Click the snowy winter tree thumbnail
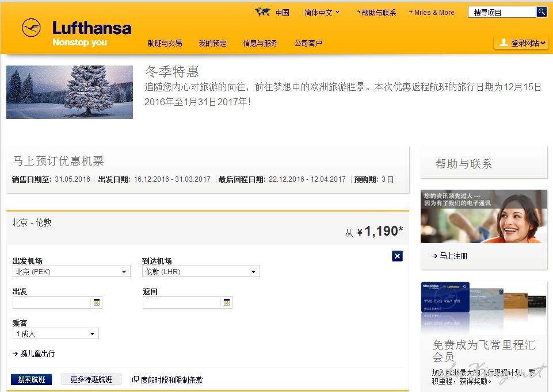553x392 pixels. coord(70,92)
